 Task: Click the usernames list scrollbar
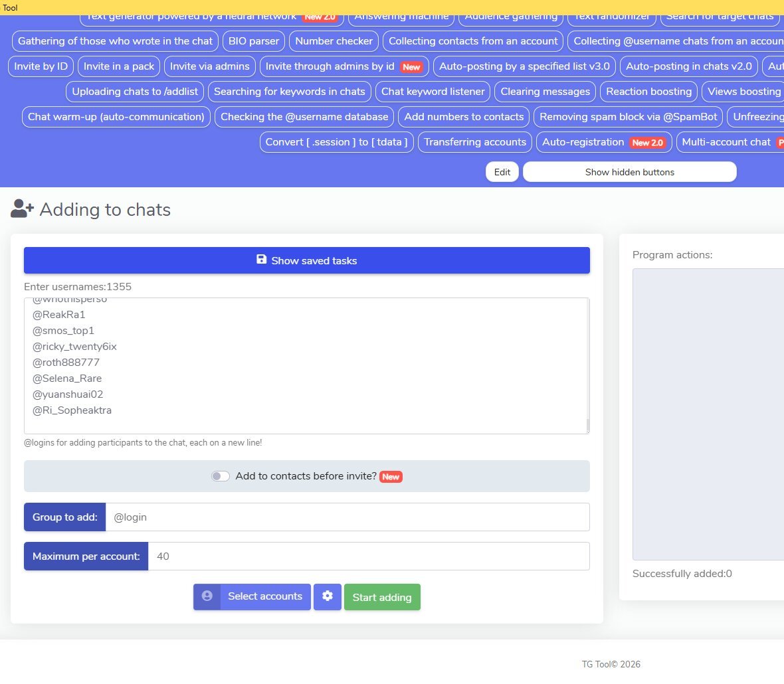[x=587, y=425]
